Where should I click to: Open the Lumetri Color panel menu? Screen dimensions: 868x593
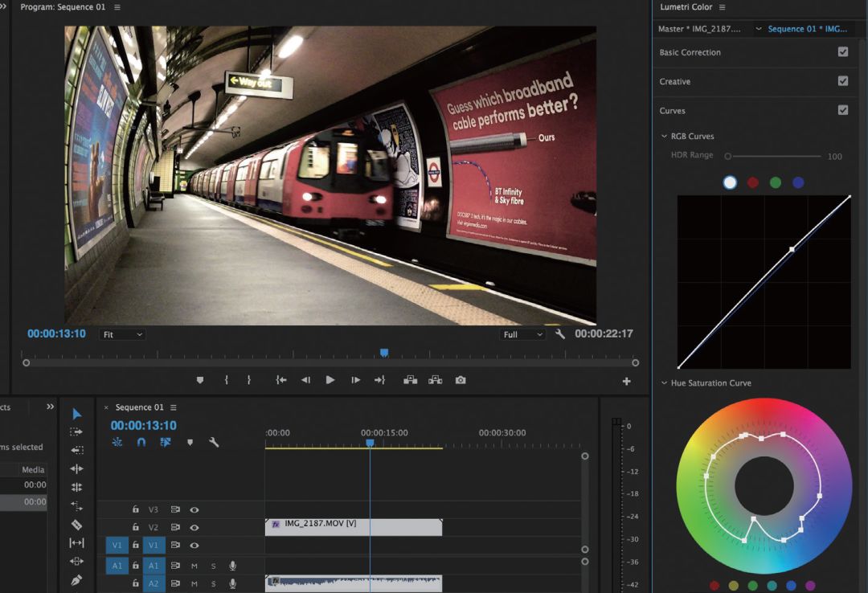pos(722,7)
